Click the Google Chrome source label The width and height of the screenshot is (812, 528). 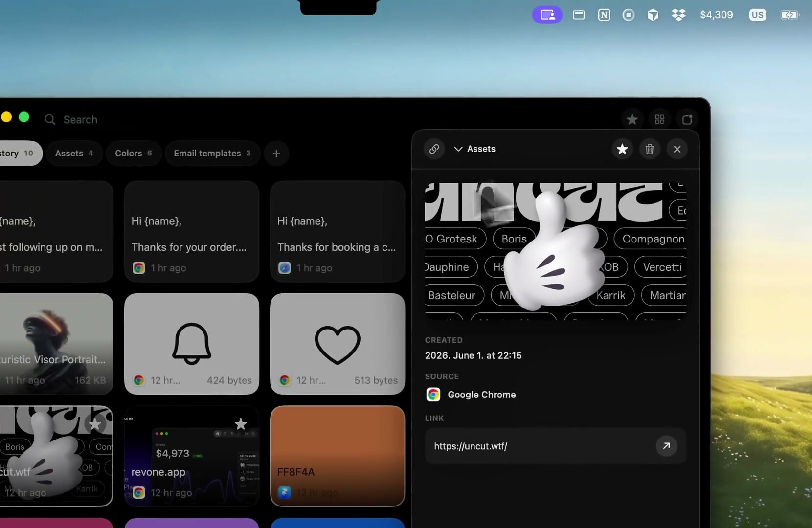pyautogui.click(x=482, y=395)
